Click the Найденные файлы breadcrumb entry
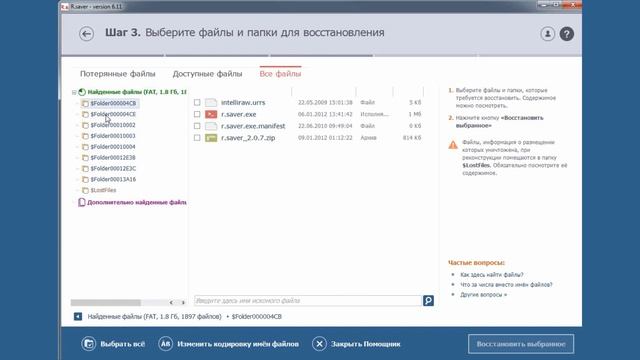Image resolution: width=640 pixels, height=360 pixels. point(155,317)
